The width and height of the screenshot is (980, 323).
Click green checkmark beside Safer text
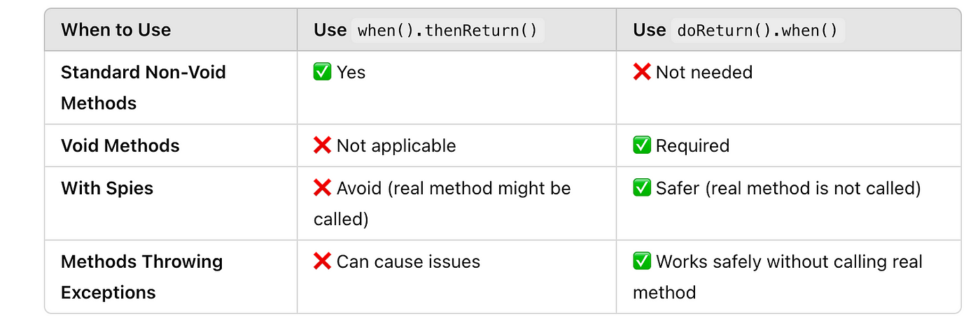[x=642, y=188]
